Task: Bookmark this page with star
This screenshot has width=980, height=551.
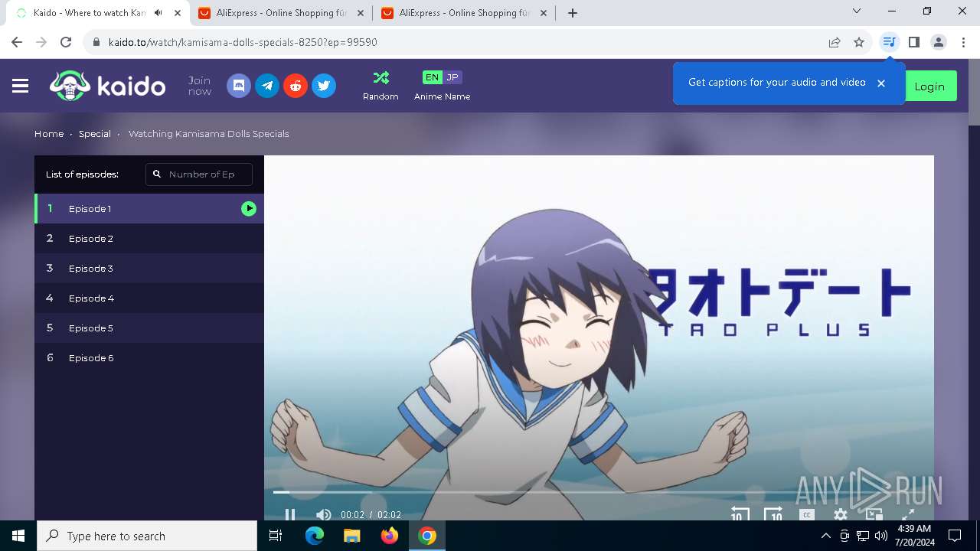Action: point(859,42)
